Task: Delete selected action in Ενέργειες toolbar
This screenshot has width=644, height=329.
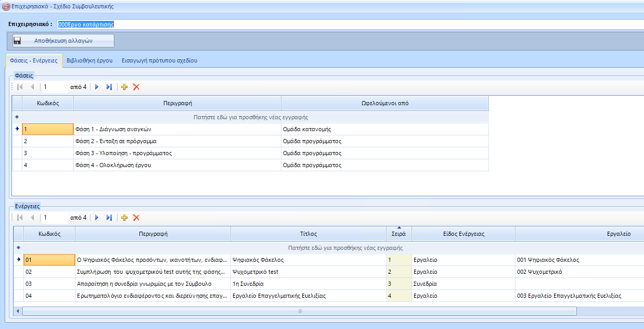Action: (x=136, y=218)
